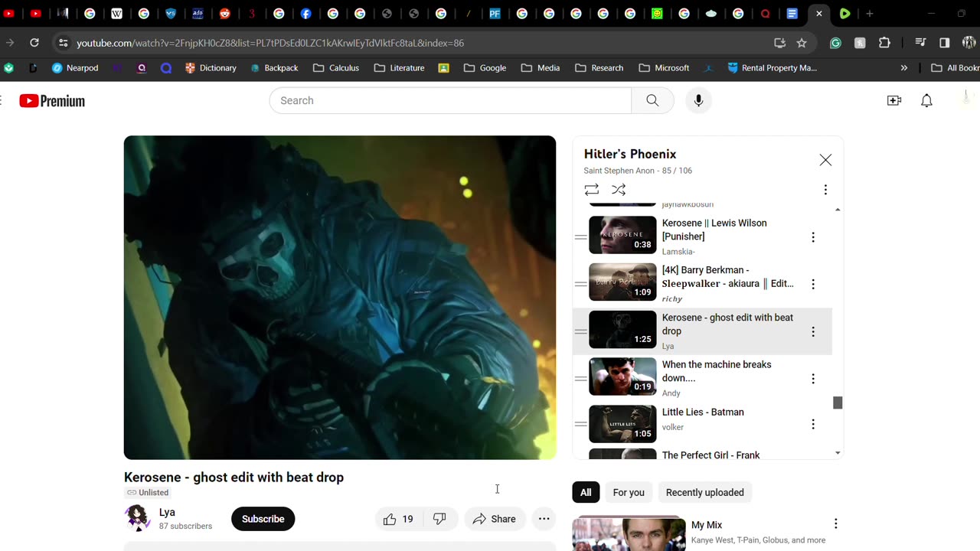The image size is (980, 551).
Task: Grab the drag handle for Little Lies - Batman
Action: (x=581, y=424)
